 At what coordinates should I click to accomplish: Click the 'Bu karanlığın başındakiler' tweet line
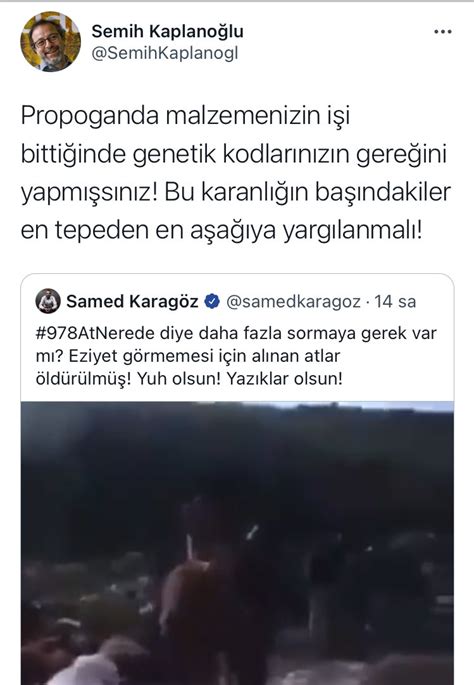pos(308,193)
